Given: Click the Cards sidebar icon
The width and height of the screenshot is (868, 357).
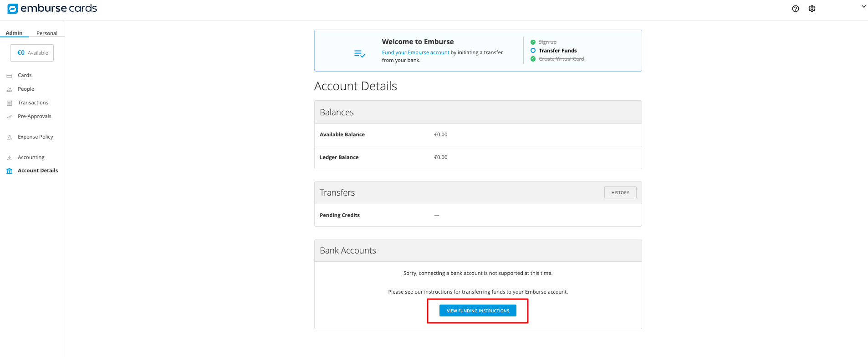Looking at the screenshot, I should pos(9,76).
